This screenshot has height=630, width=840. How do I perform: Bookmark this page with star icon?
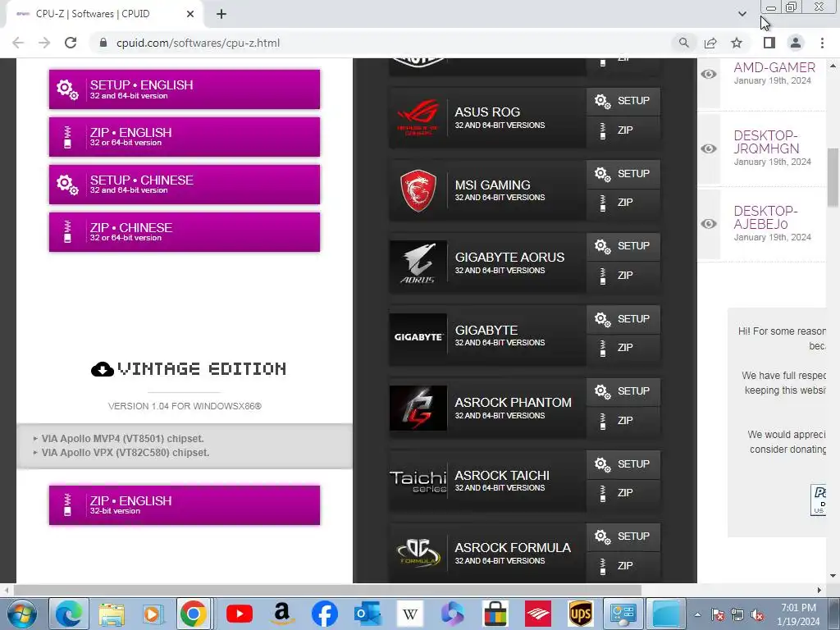coord(737,43)
